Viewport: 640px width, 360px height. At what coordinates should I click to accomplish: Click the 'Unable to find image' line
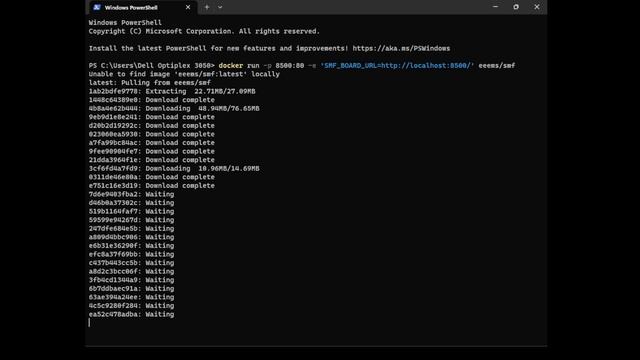coord(184,74)
